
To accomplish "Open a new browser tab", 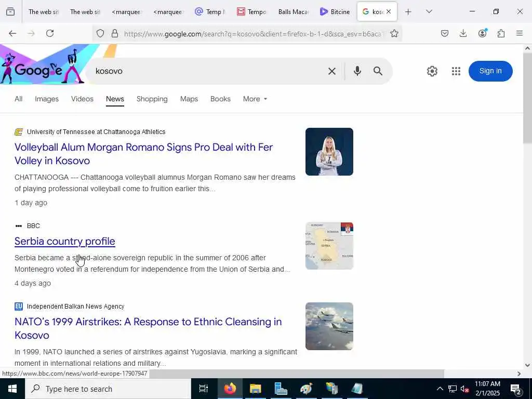I will [408, 12].
